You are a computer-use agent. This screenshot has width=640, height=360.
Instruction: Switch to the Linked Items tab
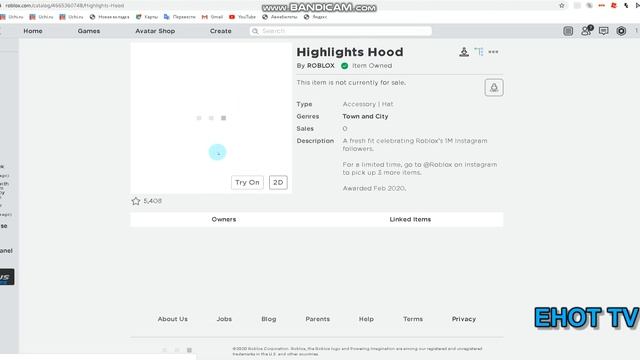(410, 219)
